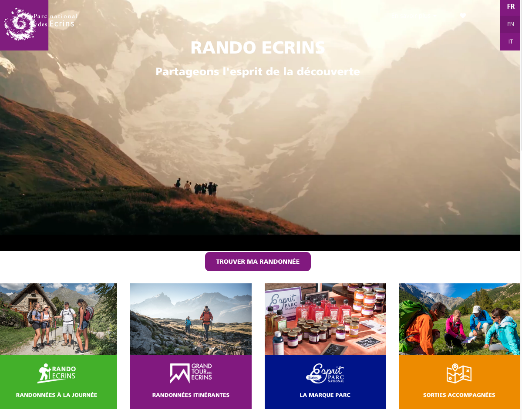Viewport: 522px width, 420px height.
Task: Go to 'Sorties accompagnées' section
Action: point(459,395)
